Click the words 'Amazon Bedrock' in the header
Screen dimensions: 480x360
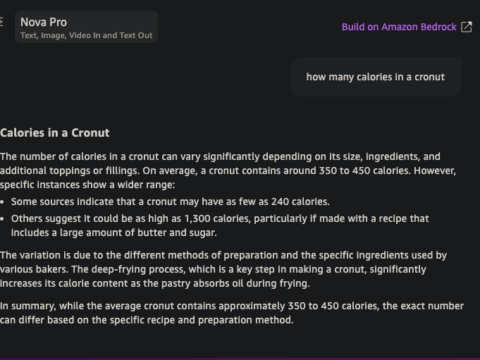419,27
